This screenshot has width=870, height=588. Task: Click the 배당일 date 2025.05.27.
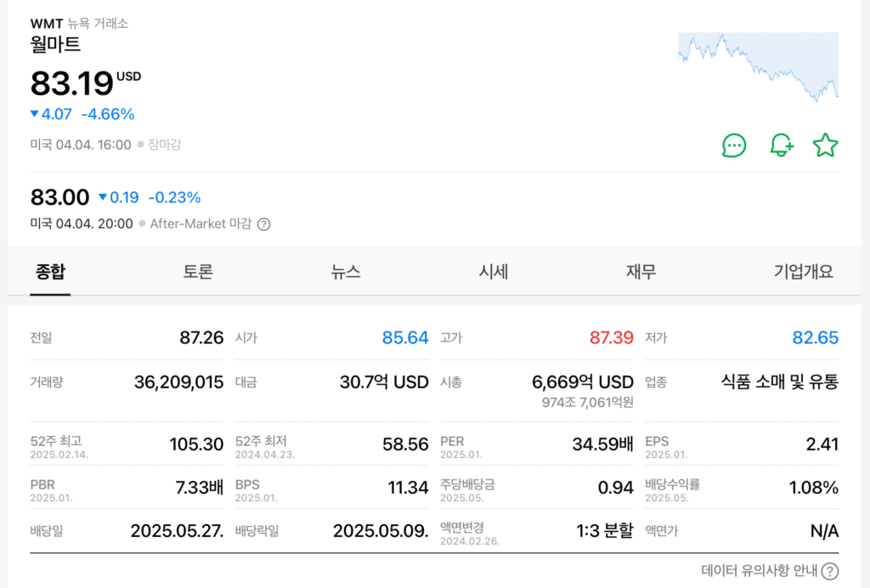pos(177,531)
